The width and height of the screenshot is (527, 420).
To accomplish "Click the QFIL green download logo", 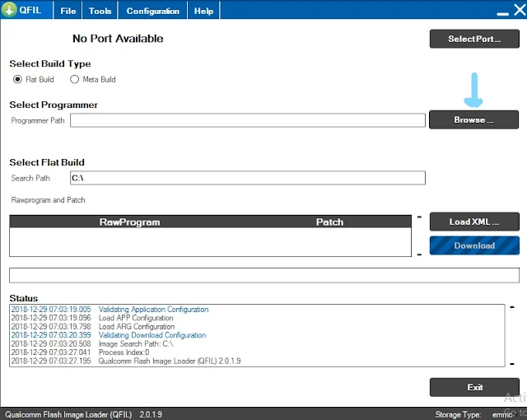I will [x=9, y=10].
